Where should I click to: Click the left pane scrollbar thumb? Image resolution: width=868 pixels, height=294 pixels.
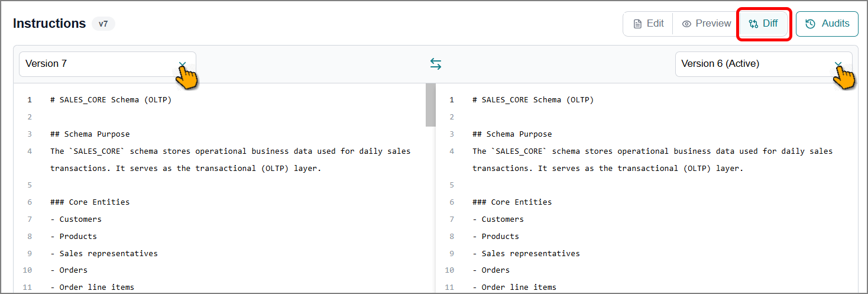coord(430,105)
